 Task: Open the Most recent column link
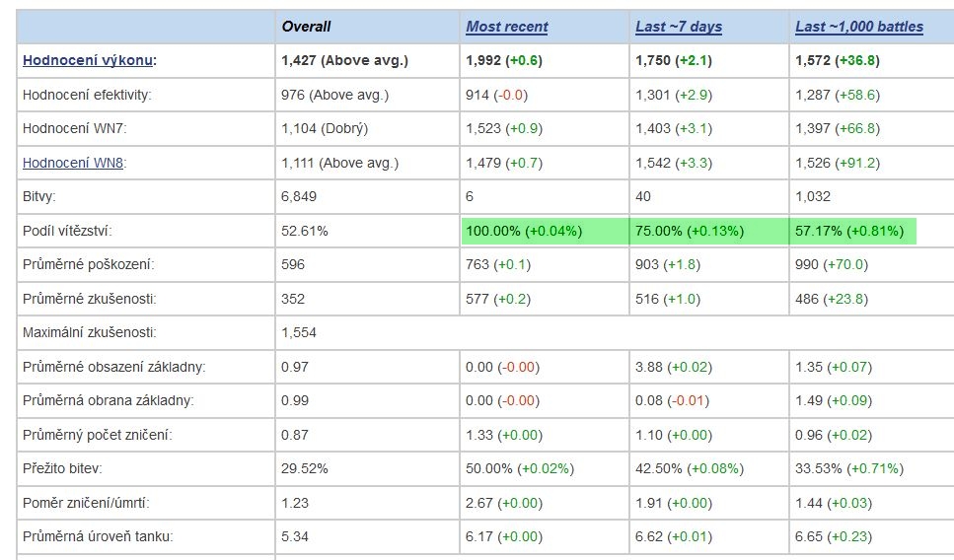click(x=507, y=27)
